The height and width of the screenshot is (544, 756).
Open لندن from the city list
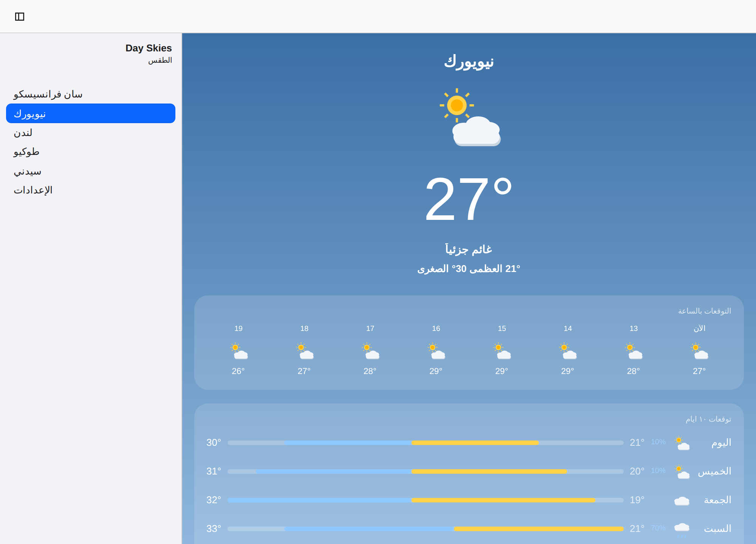pos(91,133)
